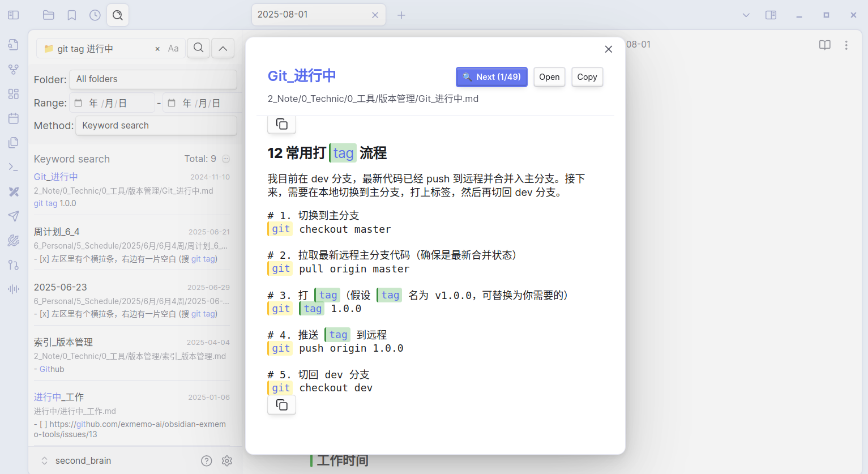Close the 2025-08-01 tab
Screen dimensions: 868x474
click(375, 15)
